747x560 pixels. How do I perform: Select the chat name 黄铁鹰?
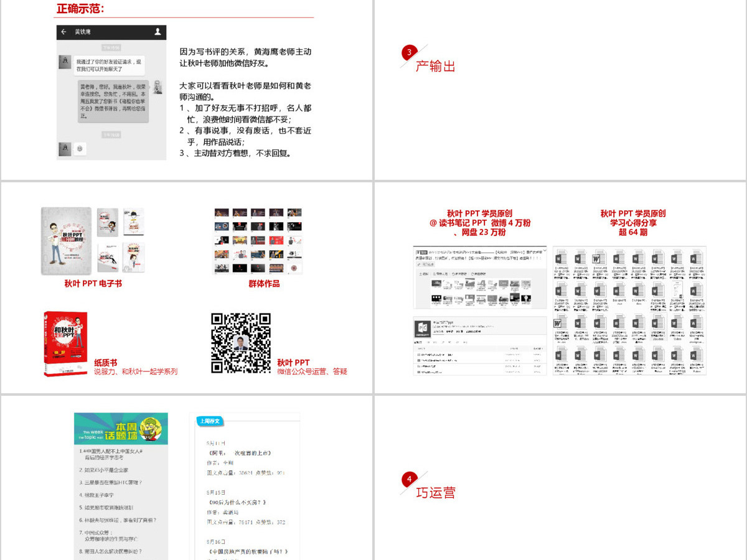click(x=82, y=32)
